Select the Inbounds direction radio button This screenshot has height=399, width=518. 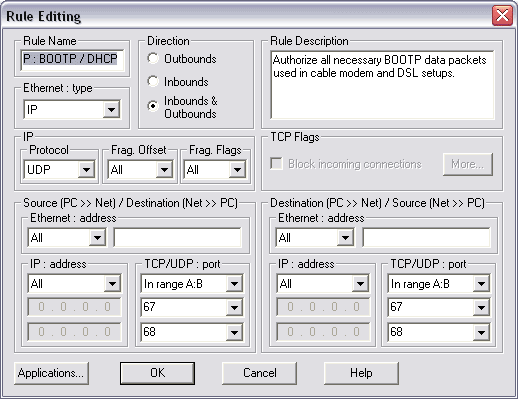click(x=153, y=81)
